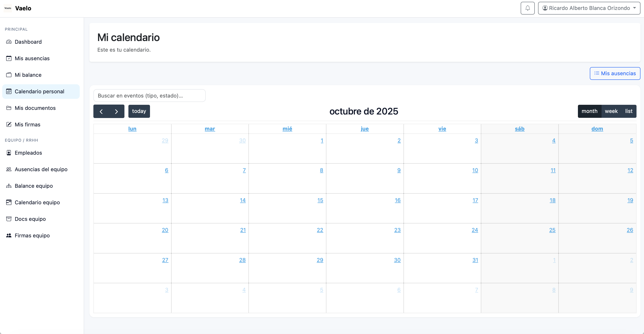Open Calendario equipo from the sidebar menu
Image resolution: width=644 pixels, height=334 pixels.
[x=37, y=202]
